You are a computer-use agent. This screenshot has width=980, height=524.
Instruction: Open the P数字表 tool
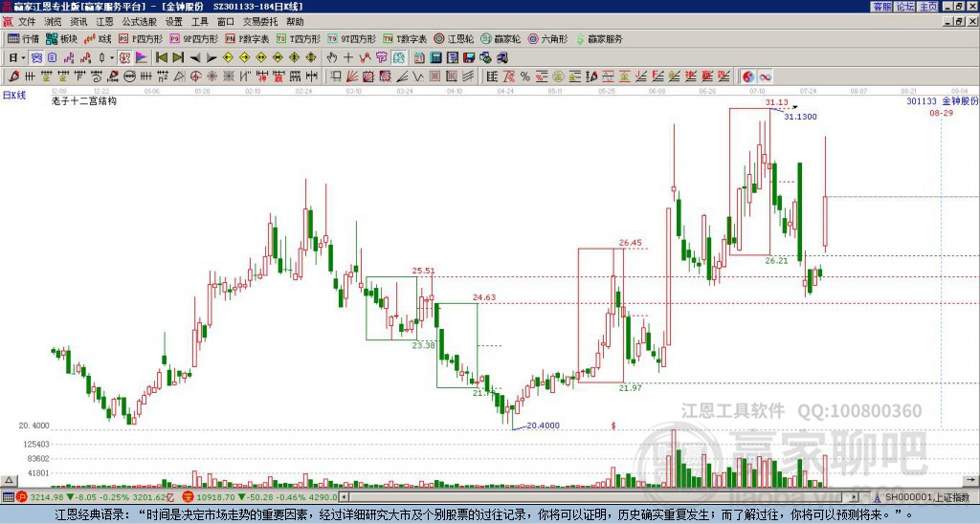pyautogui.click(x=247, y=38)
